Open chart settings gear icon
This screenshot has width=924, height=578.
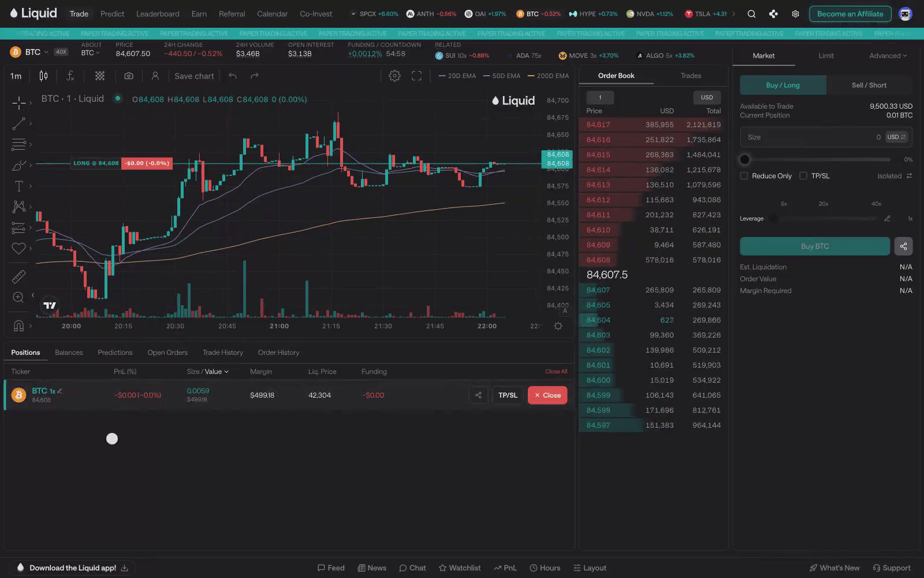click(x=394, y=76)
